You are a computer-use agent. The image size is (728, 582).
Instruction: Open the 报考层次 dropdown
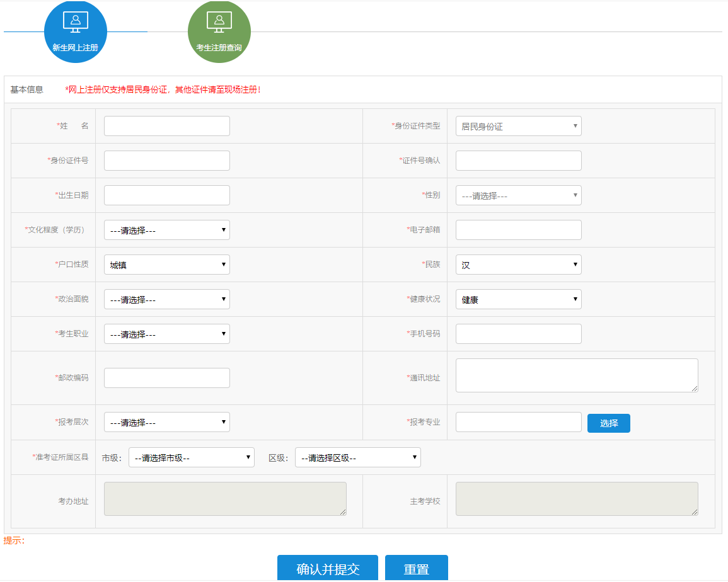[x=166, y=422]
